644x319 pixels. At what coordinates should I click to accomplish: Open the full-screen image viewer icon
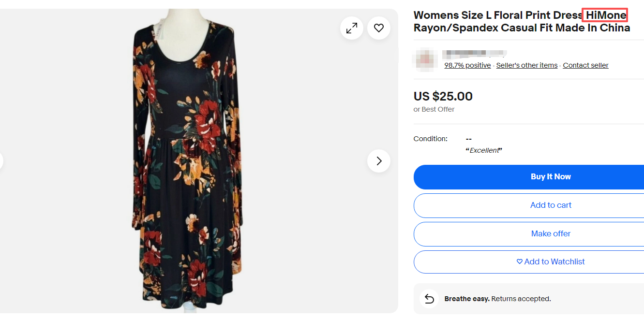[x=351, y=28]
